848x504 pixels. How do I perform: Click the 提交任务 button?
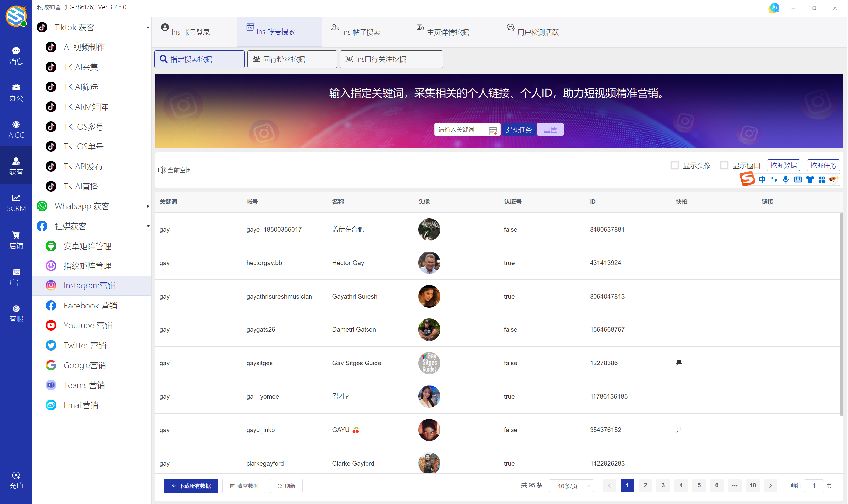[518, 129]
